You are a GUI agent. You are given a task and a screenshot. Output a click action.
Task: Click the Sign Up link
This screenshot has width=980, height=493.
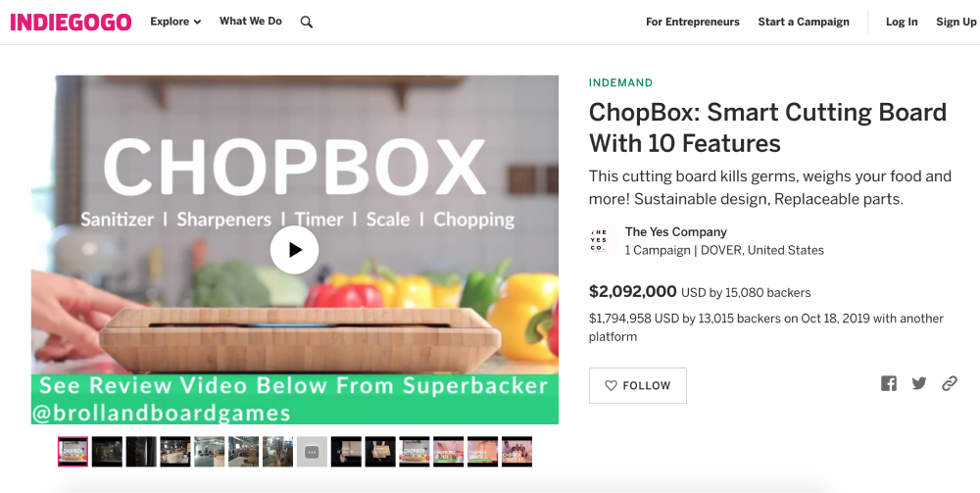[x=955, y=22]
